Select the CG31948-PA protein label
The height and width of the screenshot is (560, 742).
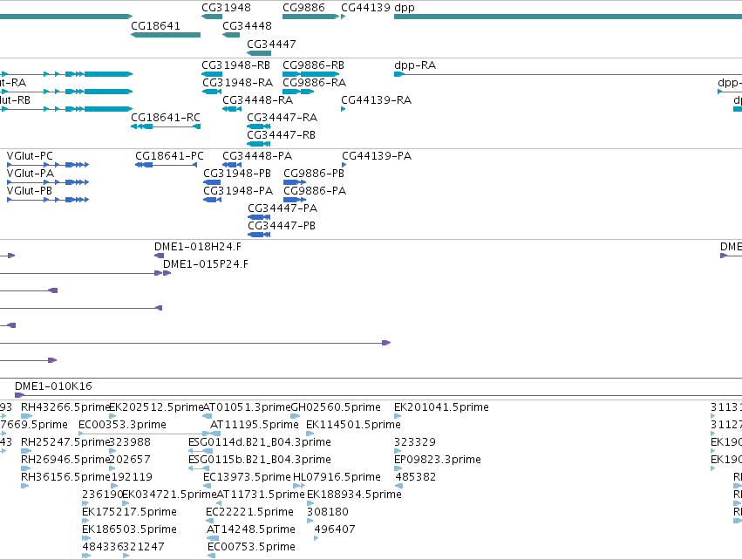238,191
